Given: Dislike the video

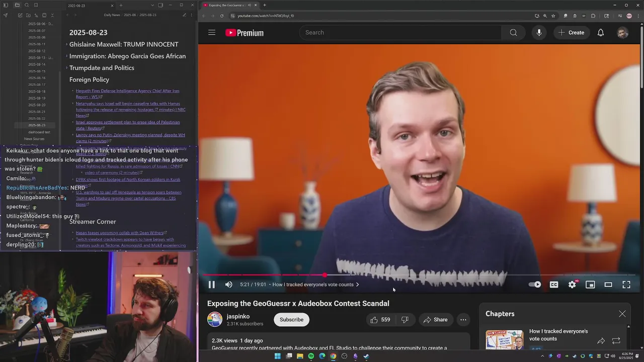Looking at the screenshot, I should tap(405, 320).
